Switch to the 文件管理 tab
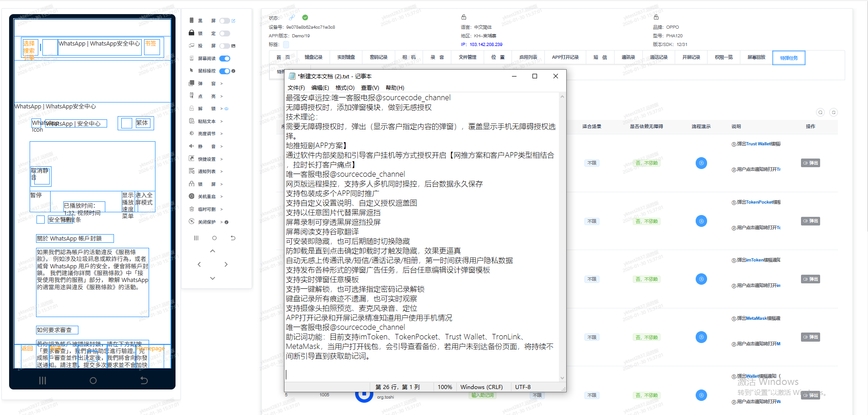 click(x=467, y=57)
